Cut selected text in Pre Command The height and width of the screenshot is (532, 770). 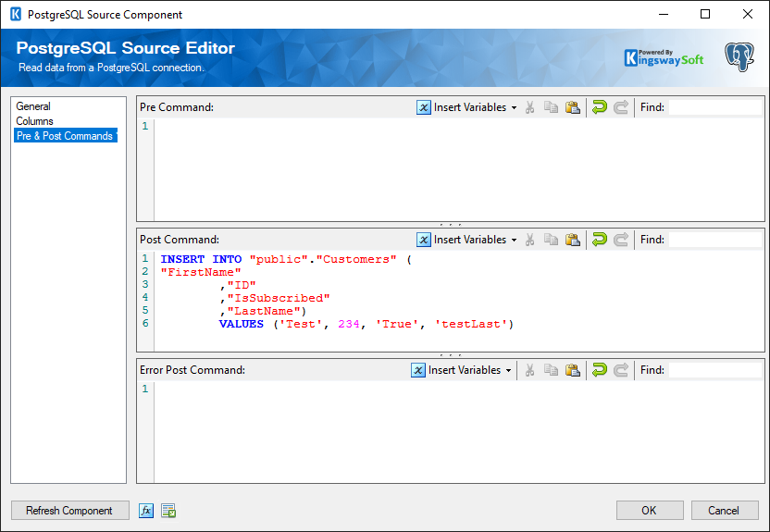click(529, 107)
